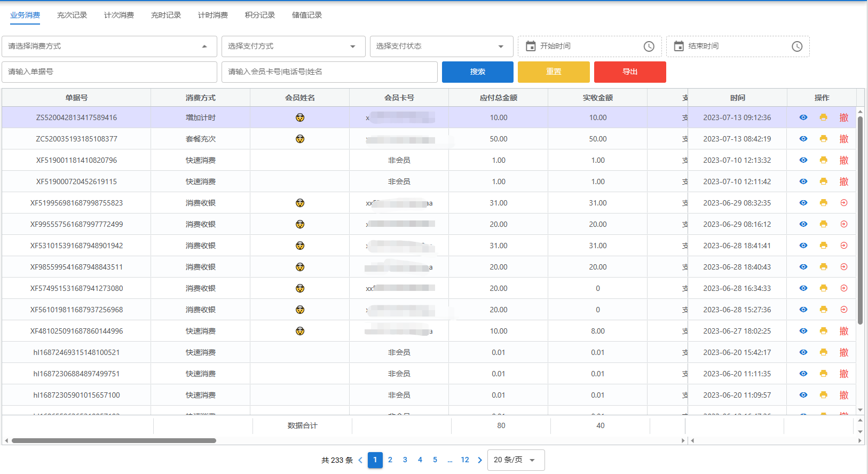Click refund icon for 2023-06-28 15:27:36 order
868x474 pixels.
pyautogui.click(x=844, y=310)
